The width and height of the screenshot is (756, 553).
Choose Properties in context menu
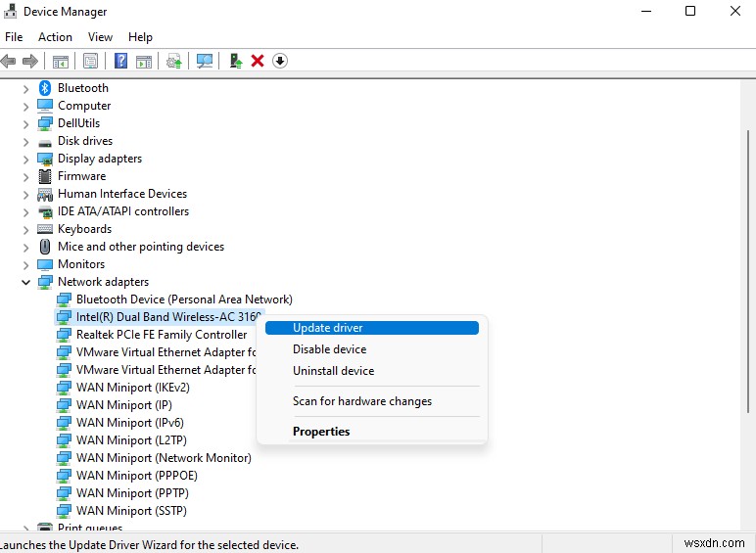[x=372, y=432]
